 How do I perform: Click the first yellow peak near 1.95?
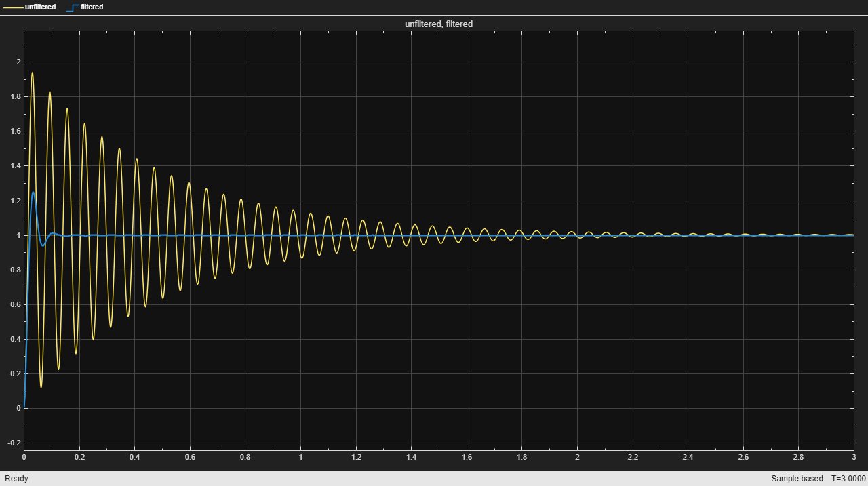click(32, 73)
